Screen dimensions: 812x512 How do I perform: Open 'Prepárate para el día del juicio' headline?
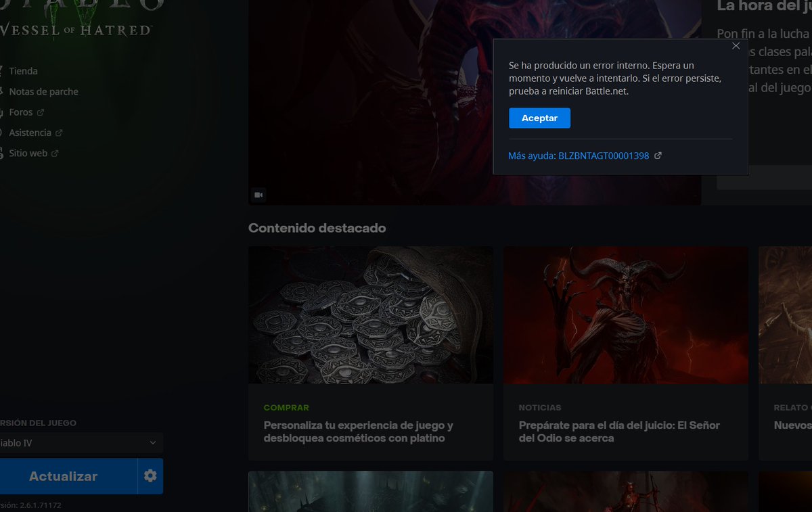point(619,432)
